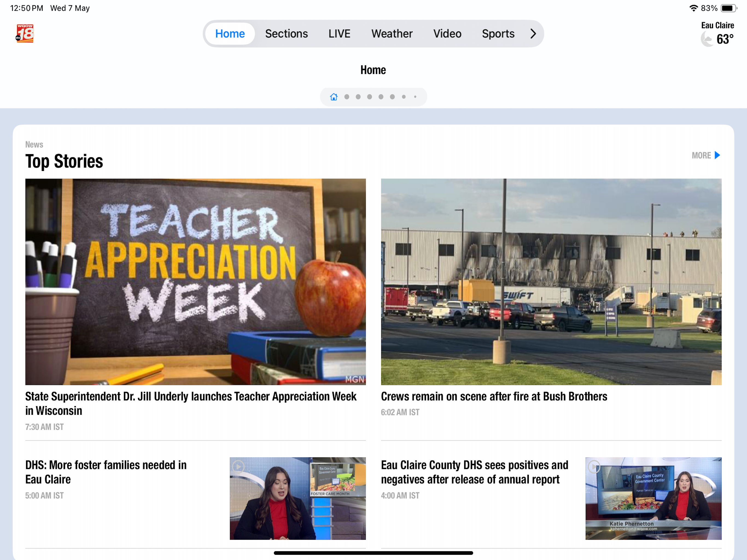The width and height of the screenshot is (747, 560).
Task: Open the Weather tab
Action: [x=392, y=34]
